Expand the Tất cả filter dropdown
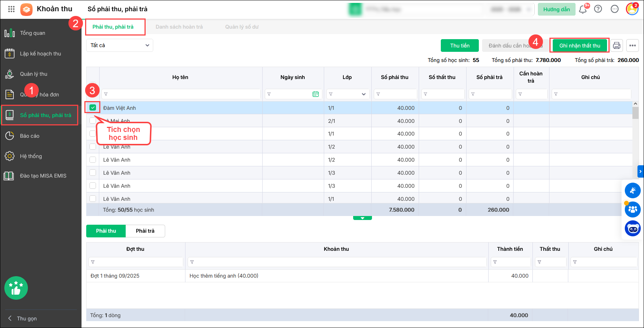 (x=120, y=45)
